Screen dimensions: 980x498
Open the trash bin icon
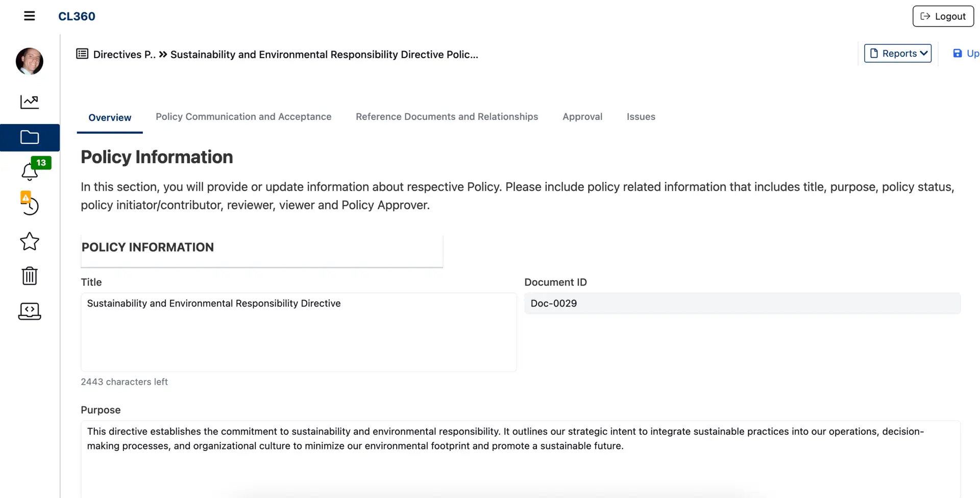click(x=30, y=276)
